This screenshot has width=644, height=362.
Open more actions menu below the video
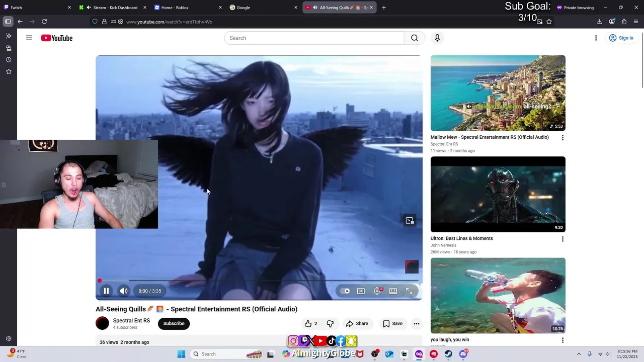click(417, 323)
